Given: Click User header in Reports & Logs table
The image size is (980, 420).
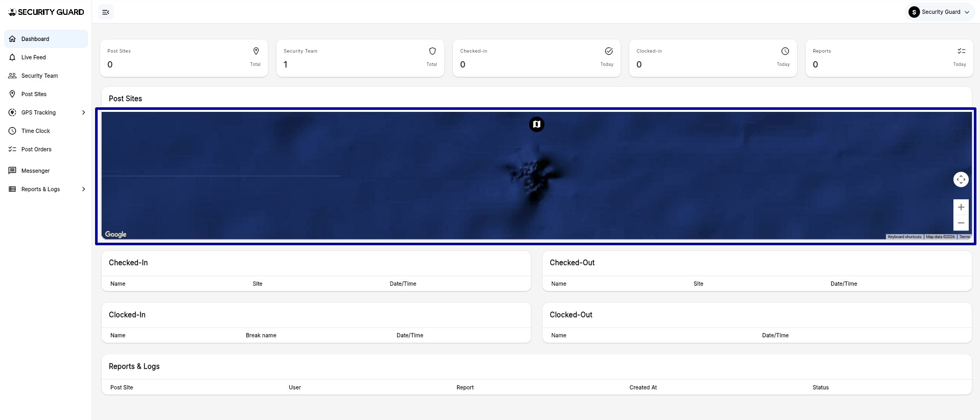Looking at the screenshot, I should coord(295,387).
